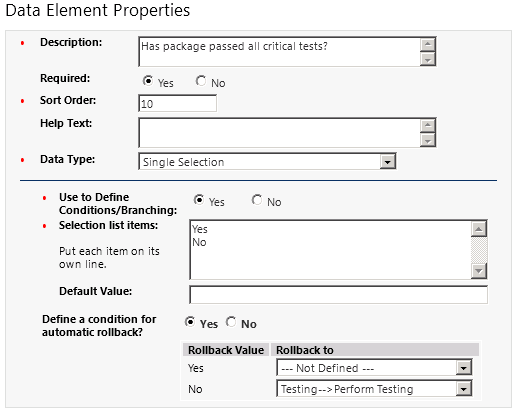Click Selection list items scroll up arrow

[x=479, y=229]
